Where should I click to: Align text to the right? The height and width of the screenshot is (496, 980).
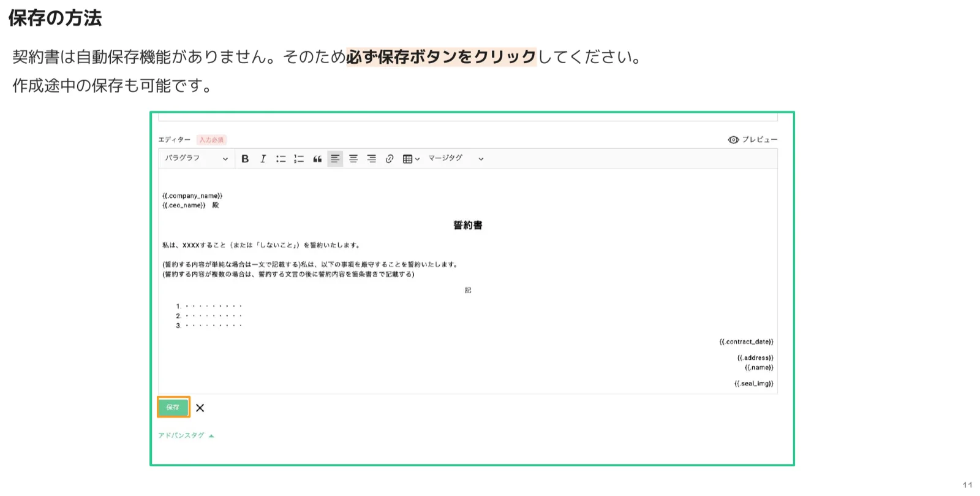[x=371, y=159]
